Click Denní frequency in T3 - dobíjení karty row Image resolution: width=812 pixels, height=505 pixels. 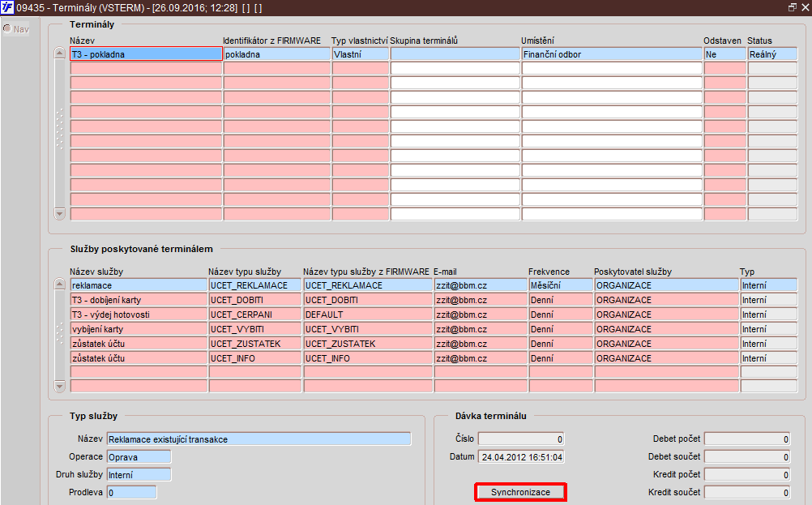pos(561,299)
